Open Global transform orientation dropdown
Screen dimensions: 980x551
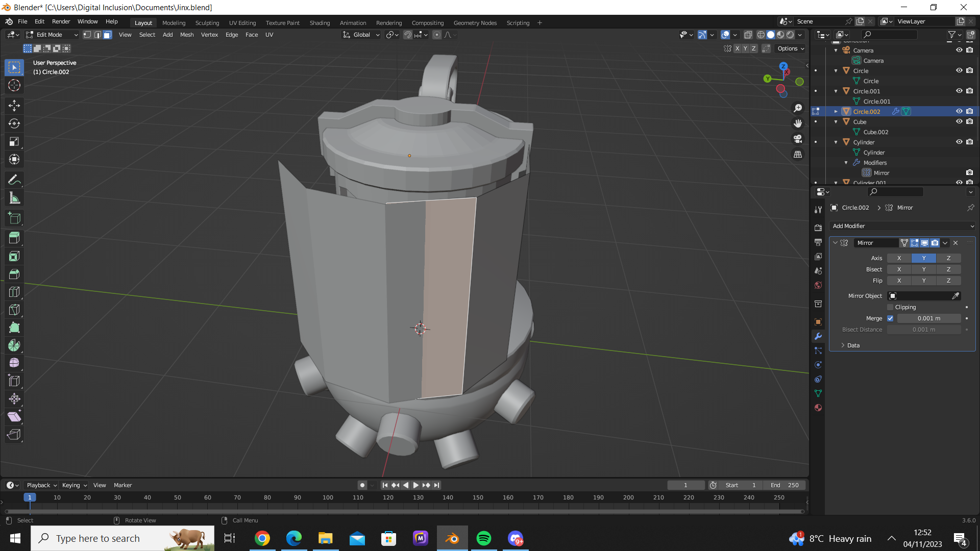point(361,35)
